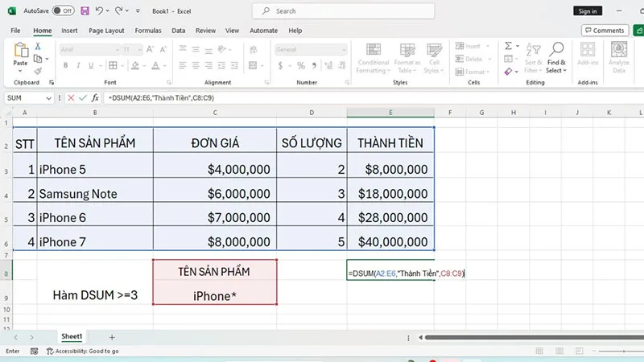The width and height of the screenshot is (644, 362).
Task: Click the Redo arrow icon
Action: [x=118, y=10]
